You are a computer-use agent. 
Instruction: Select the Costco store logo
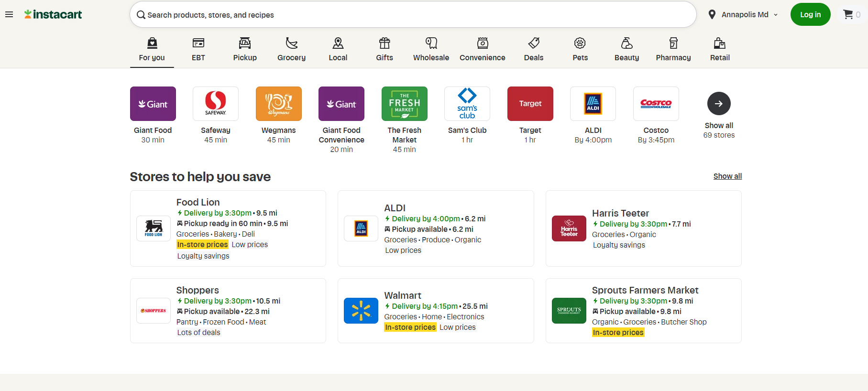pyautogui.click(x=656, y=104)
